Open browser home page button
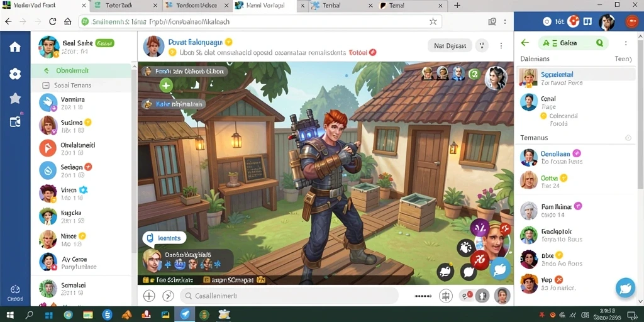The width and height of the screenshot is (644, 322). pos(68,22)
